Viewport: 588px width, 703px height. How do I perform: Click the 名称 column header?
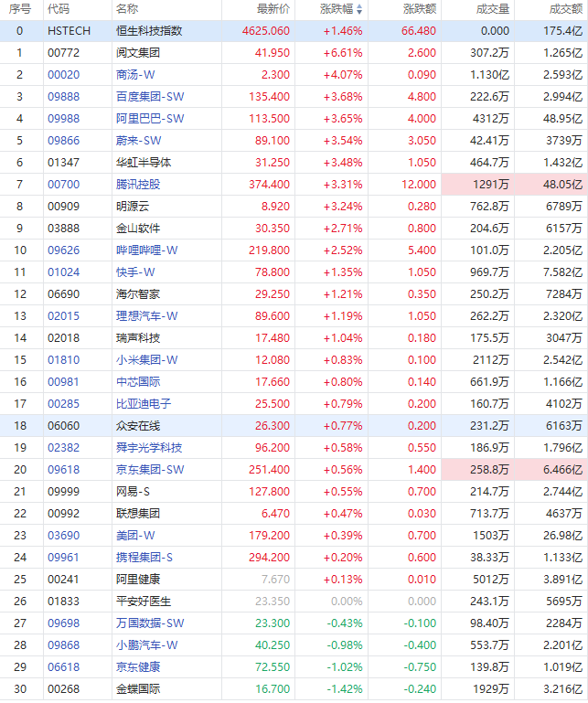pos(127,9)
